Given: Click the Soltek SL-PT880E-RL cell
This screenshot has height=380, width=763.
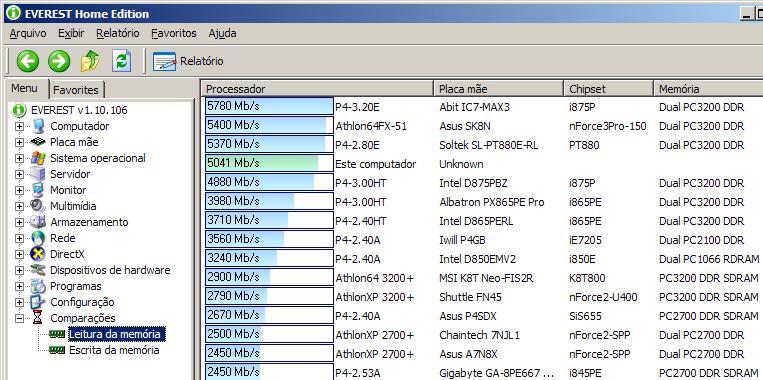Looking at the screenshot, I should [489, 145].
